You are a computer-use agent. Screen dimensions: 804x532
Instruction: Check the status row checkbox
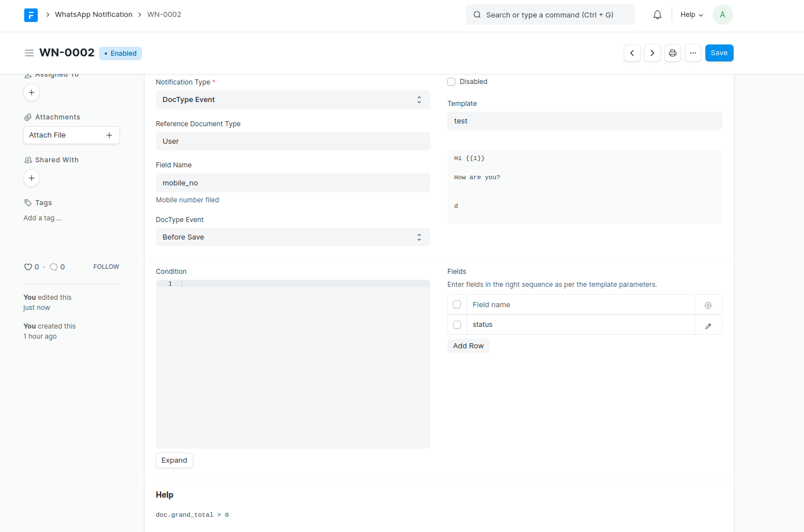[x=457, y=325]
